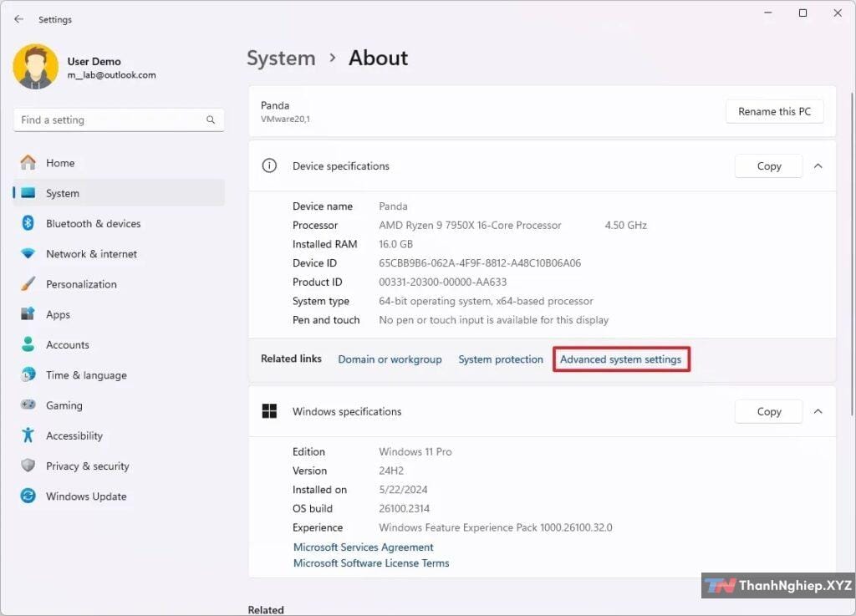Click the Apps icon in sidebar
Screen dimensions: 856x616
tap(28, 314)
